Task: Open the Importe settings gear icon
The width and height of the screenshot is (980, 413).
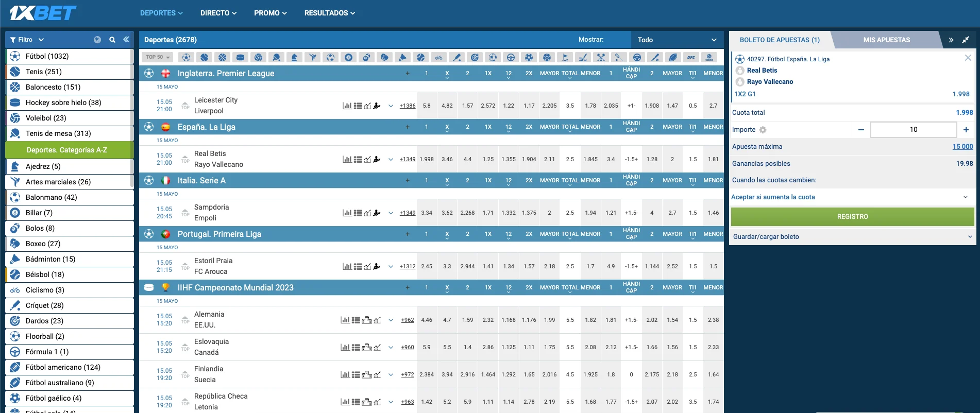Action: click(763, 130)
